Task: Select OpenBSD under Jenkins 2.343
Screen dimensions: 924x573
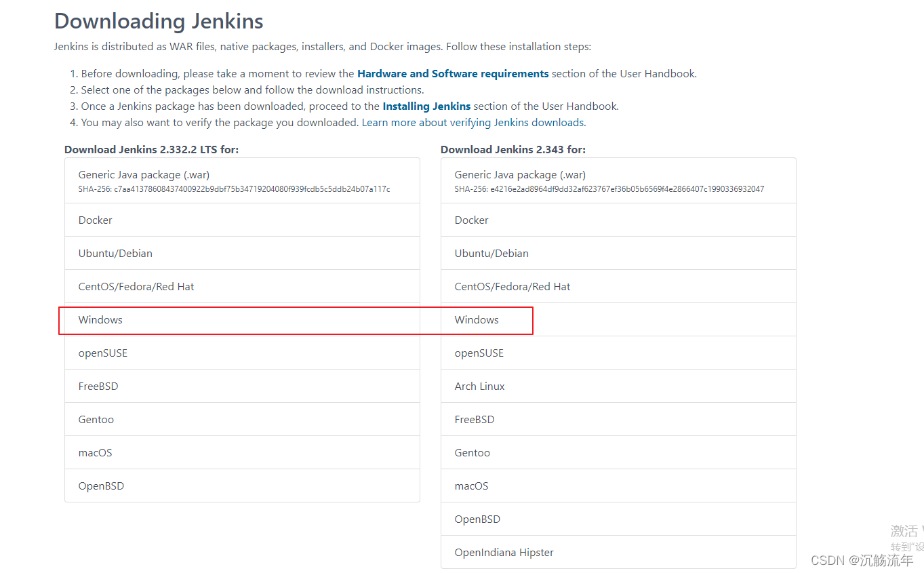Action: click(618, 519)
